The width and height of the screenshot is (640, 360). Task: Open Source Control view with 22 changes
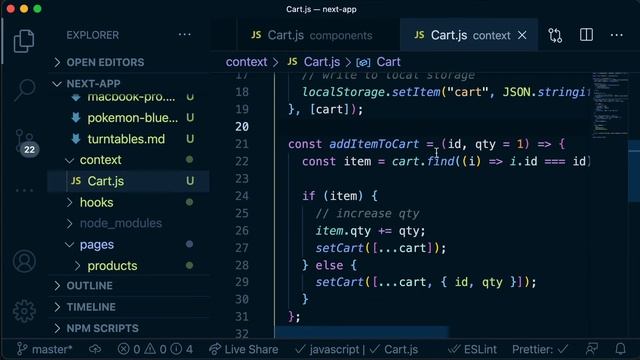(x=25, y=142)
